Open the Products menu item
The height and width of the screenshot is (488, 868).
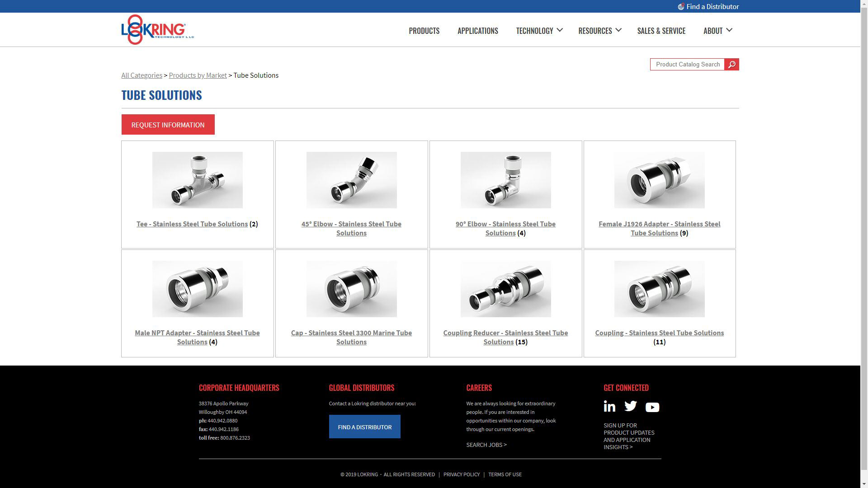pos(424,31)
